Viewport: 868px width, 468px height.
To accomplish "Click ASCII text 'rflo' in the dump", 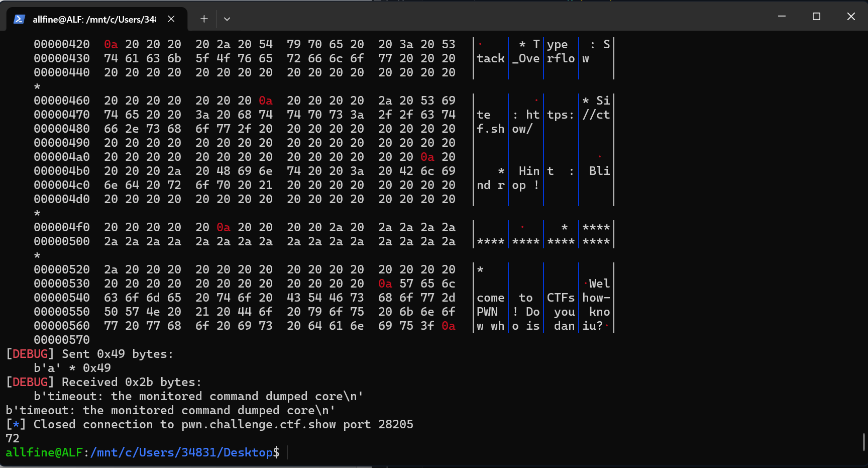I will click(x=561, y=58).
